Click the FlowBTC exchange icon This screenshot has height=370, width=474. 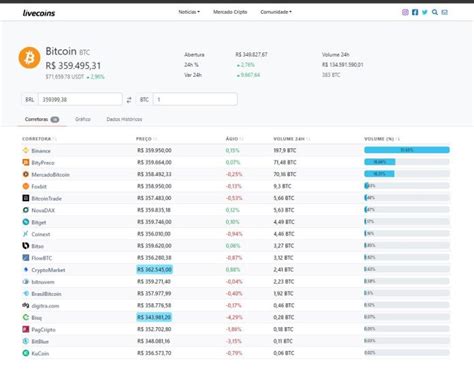(26, 258)
